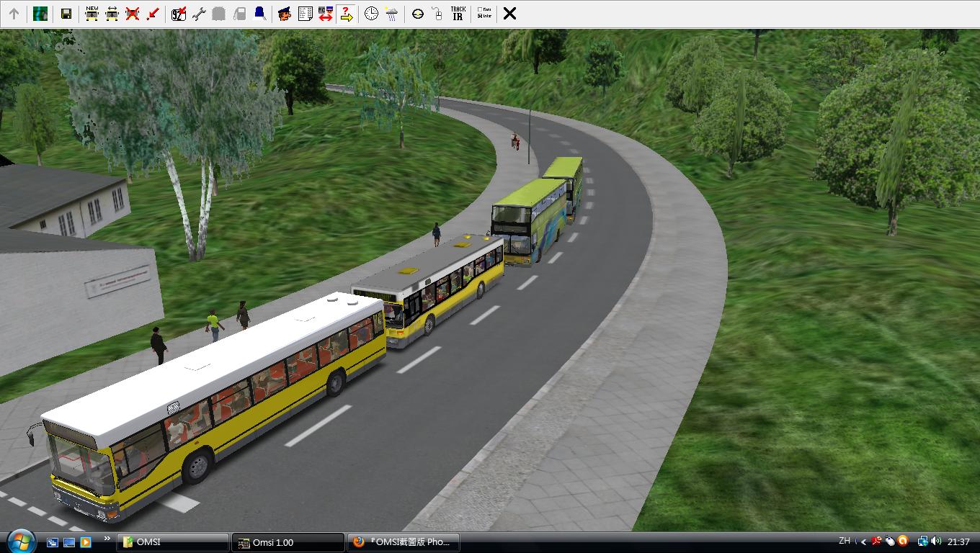Open the schedule list document icon
This screenshot has width=980, height=553.
pos(305,14)
